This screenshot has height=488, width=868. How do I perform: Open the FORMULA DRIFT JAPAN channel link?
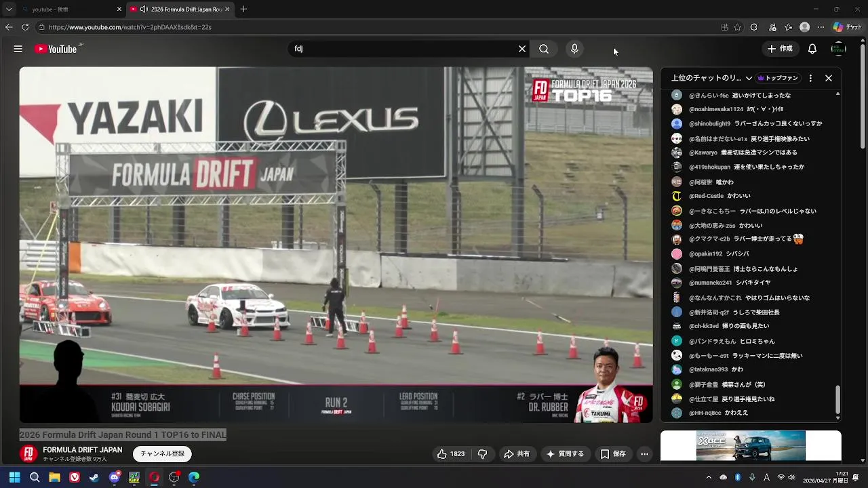click(83, 450)
